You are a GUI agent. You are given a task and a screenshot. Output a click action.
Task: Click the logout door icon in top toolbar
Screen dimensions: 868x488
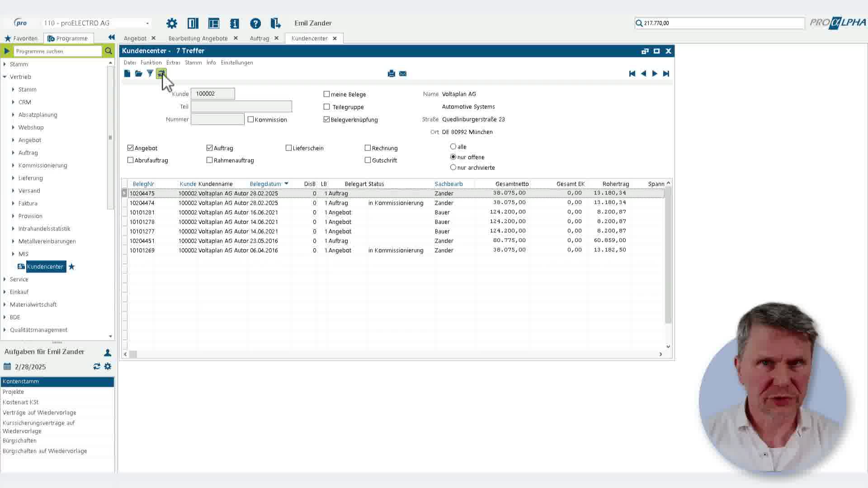pyautogui.click(x=275, y=23)
